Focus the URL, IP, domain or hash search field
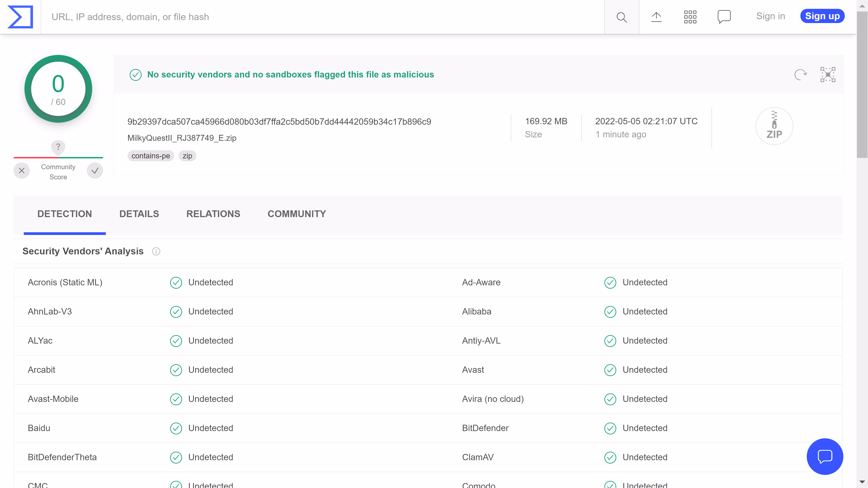 (x=323, y=17)
